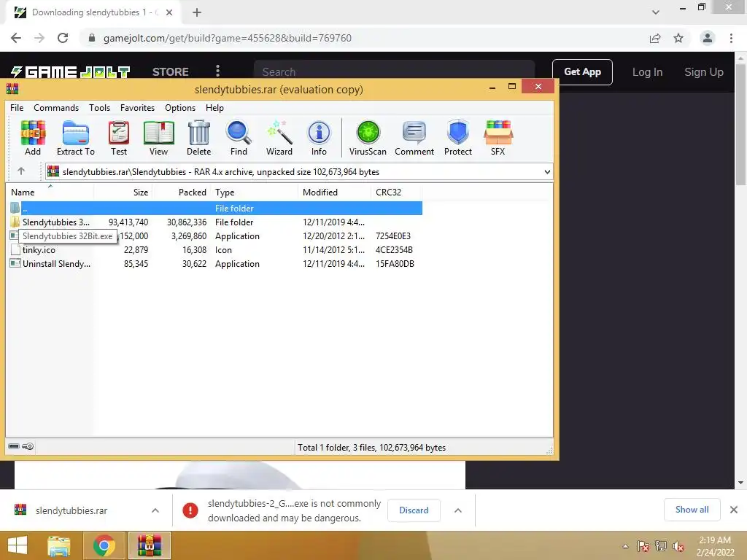Open the Chrome profile avatar icon
Viewport: 747px width, 560px height.
[708, 38]
